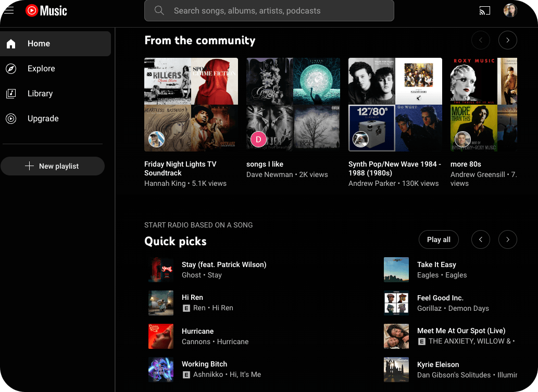Viewport: 538px width, 392px height.
Task: Click the Kyrie Eleison song title
Action: 438,364
